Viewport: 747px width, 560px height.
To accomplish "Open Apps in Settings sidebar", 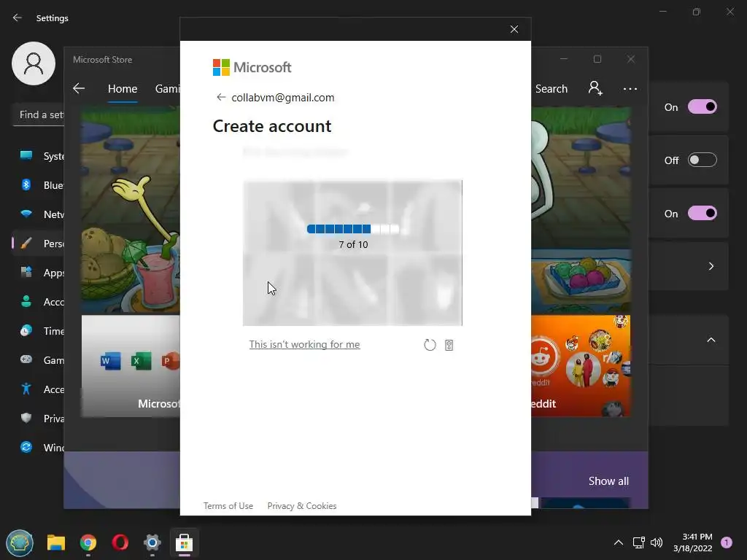I will (x=38, y=273).
